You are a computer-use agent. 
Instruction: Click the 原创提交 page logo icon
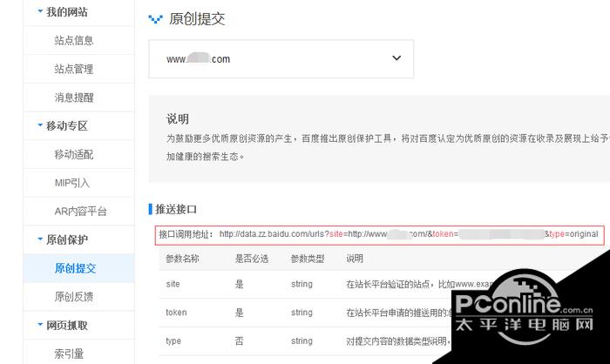click(x=156, y=18)
